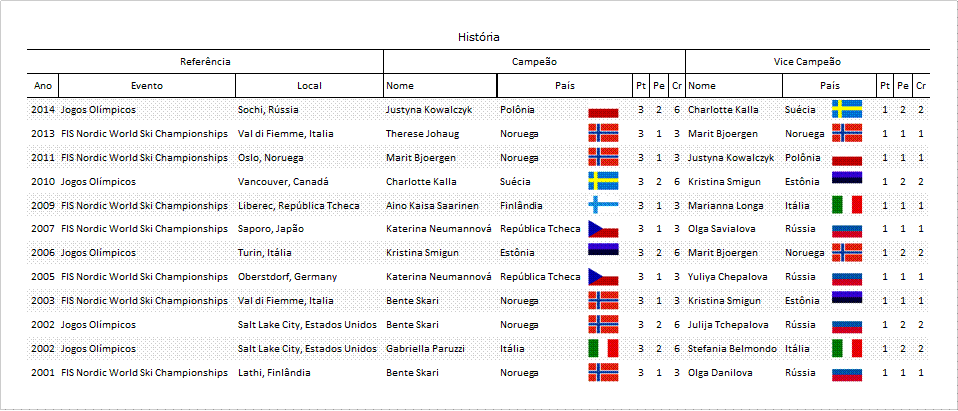Viewport: 958px width, 411px height.
Task: Click the Referência group header
Action: (205, 61)
